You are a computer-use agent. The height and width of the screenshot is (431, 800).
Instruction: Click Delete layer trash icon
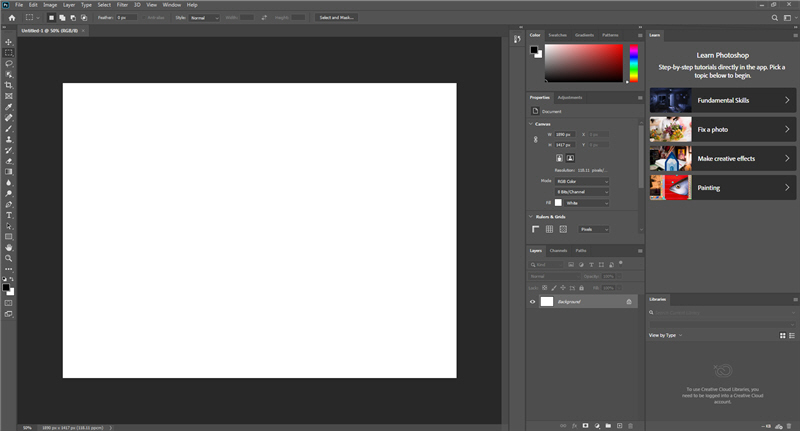(631, 425)
